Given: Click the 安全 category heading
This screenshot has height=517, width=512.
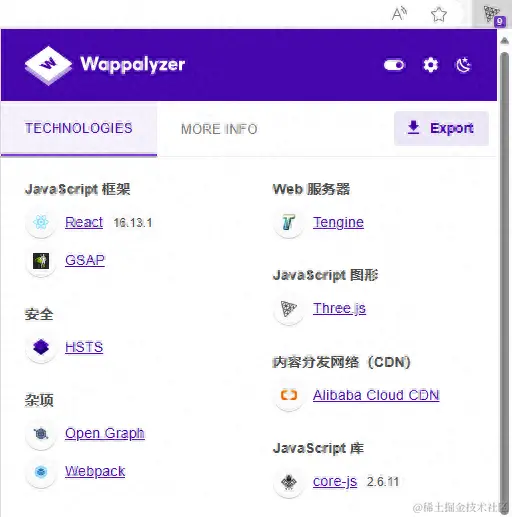Looking at the screenshot, I should [x=39, y=315].
